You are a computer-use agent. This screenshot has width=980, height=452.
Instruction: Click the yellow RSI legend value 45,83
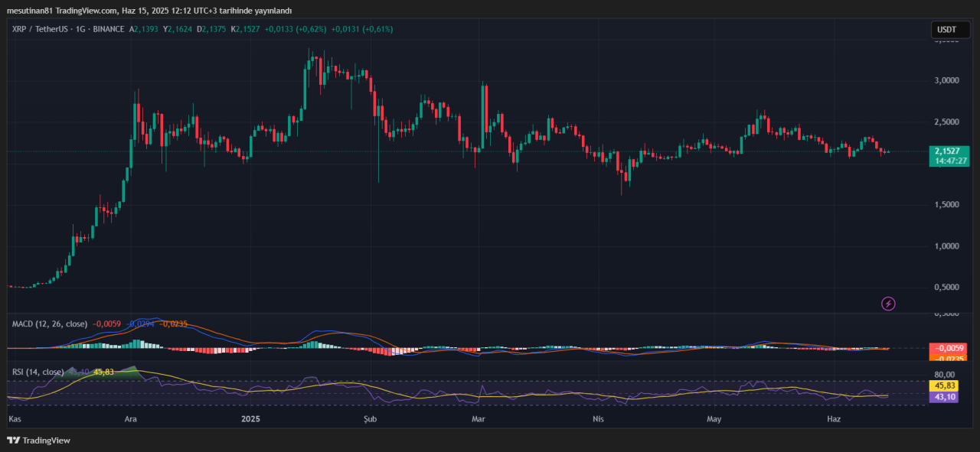click(x=103, y=372)
